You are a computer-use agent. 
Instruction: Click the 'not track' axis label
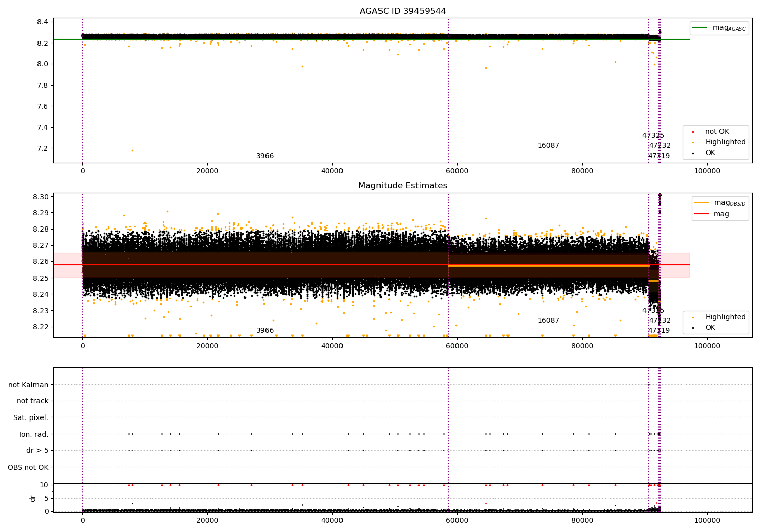pyautogui.click(x=32, y=401)
